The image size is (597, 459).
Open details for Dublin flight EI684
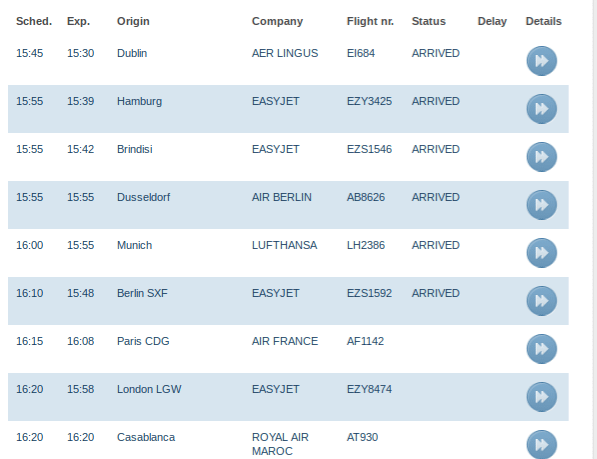(541, 61)
